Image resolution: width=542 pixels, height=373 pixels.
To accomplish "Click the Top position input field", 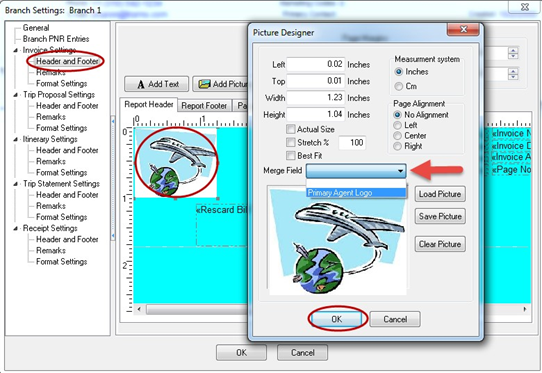I will coord(316,81).
